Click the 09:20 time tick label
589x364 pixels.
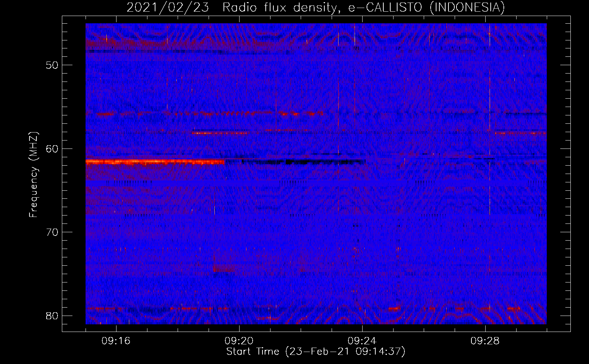pyautogui.click(x=239, y=341)
